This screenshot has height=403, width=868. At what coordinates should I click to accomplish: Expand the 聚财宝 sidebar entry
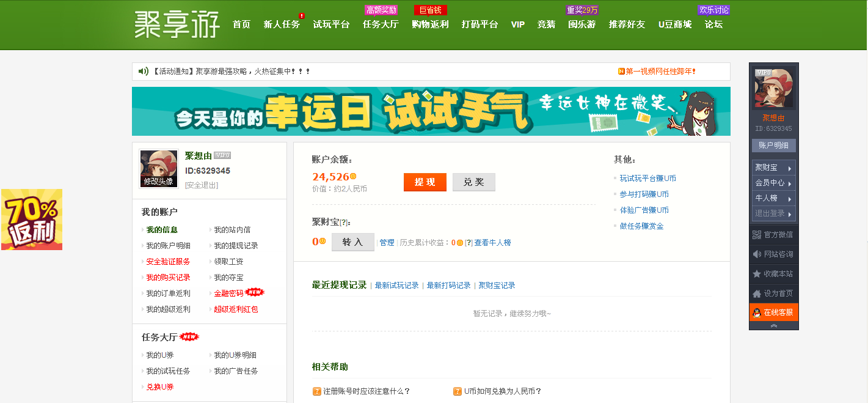pos(773,167)
